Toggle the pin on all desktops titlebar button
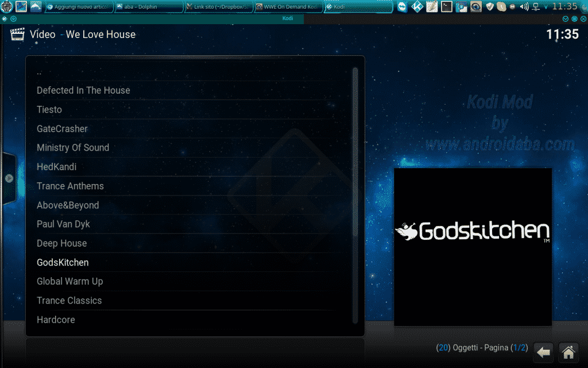This screenshot has width=588, height=368. pyautogui.click(x=14, y=18)
